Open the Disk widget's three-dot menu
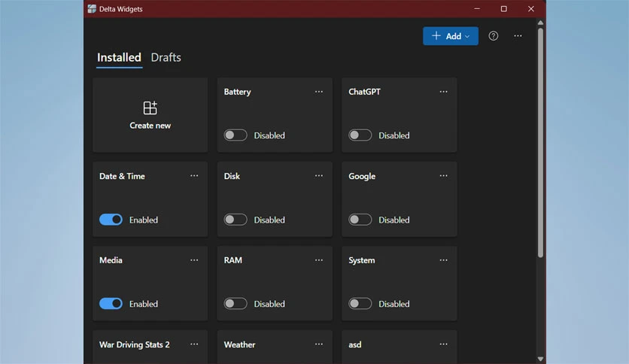 (x=319, y=176)
